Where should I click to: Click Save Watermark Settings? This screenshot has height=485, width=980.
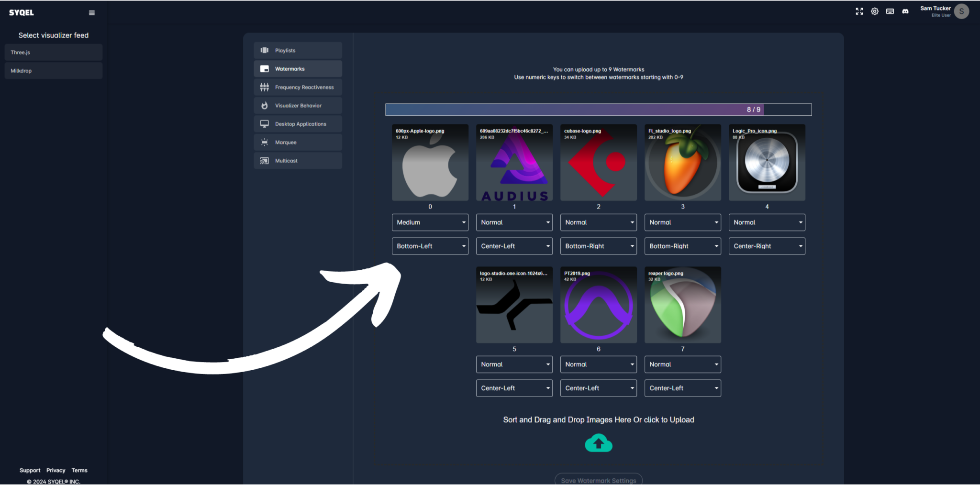598,480
